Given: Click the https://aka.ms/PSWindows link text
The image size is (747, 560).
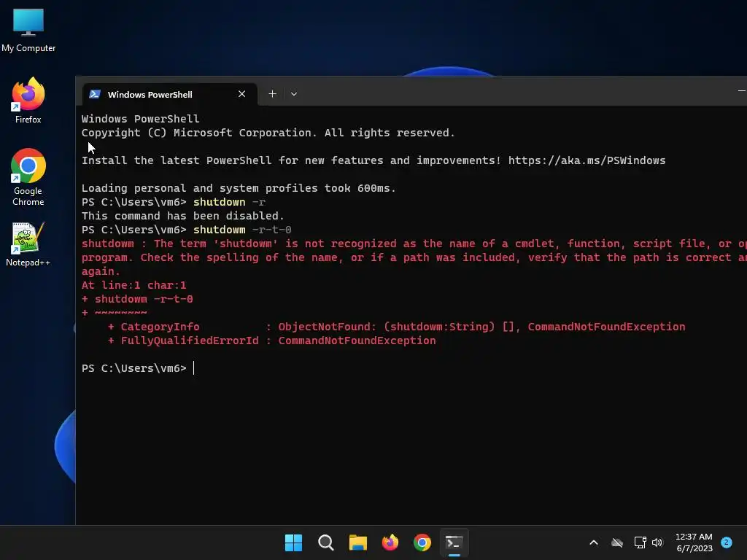Looking at the screenshot, I should click(x=587, y=160).
